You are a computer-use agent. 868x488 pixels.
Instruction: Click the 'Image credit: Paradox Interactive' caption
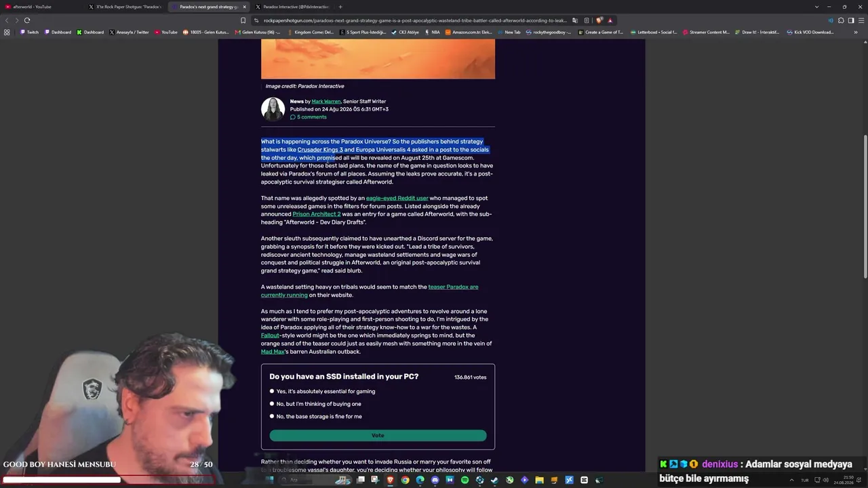pyautogui.click(x=304, y=86)
